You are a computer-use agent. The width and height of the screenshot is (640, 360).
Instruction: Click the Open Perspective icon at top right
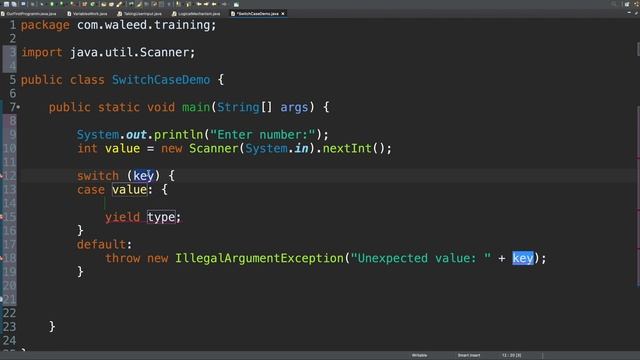coord(627,4)
